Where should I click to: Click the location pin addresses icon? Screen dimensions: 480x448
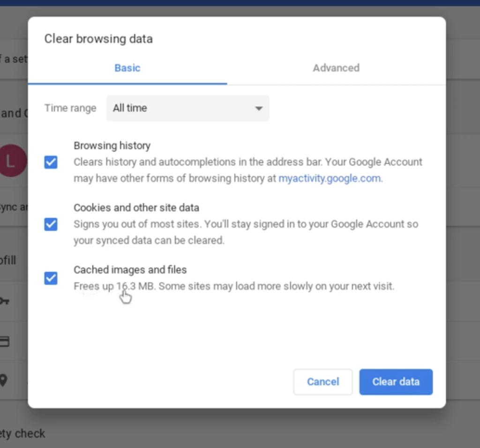[3, 380]
